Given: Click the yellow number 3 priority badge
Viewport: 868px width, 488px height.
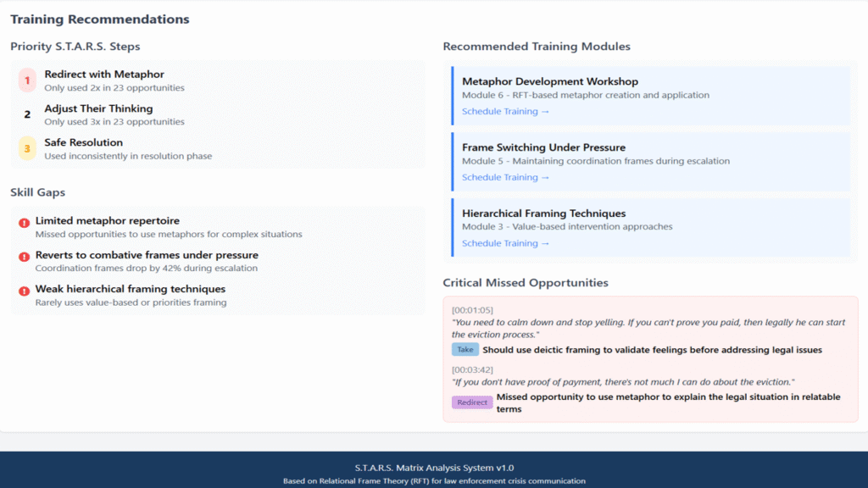Looking at the screenshot, I should [27, 148].
